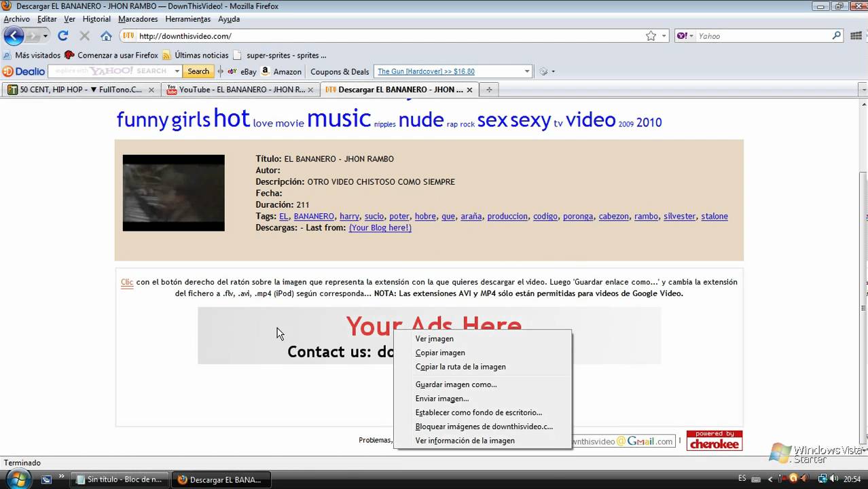
Task: Open the tab list dropdown arrow
Action: point(864,90)
